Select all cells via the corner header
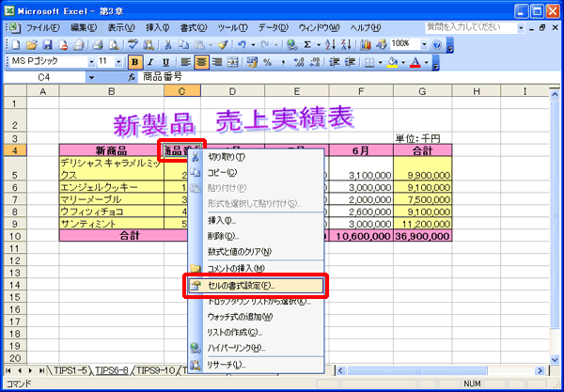Image resolution: width=564 pixels, height=392 pixels. pyautogui.click(x=15, y=91)
